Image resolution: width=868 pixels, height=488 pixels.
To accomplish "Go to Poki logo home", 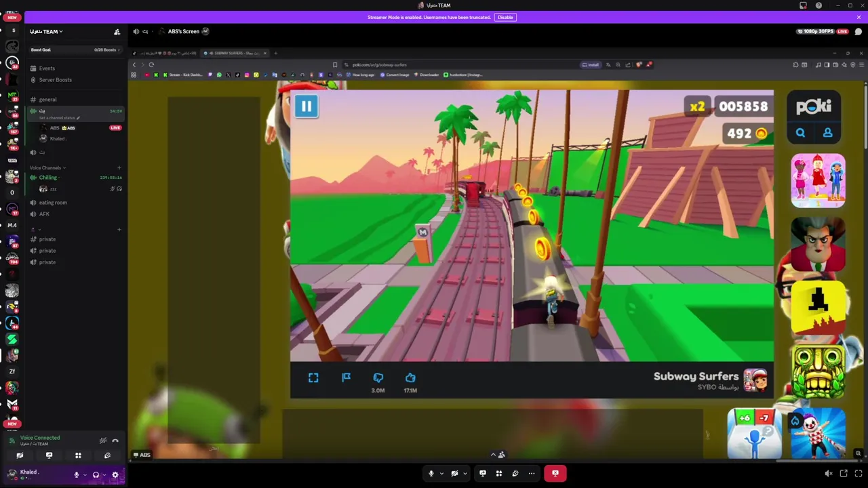I will click(814, 106).
